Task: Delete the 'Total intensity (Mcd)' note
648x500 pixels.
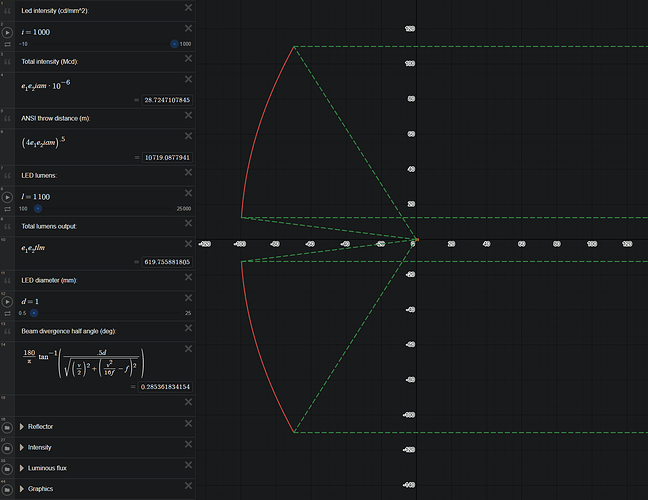Action: pyautogui.click(x=188, y=58)
